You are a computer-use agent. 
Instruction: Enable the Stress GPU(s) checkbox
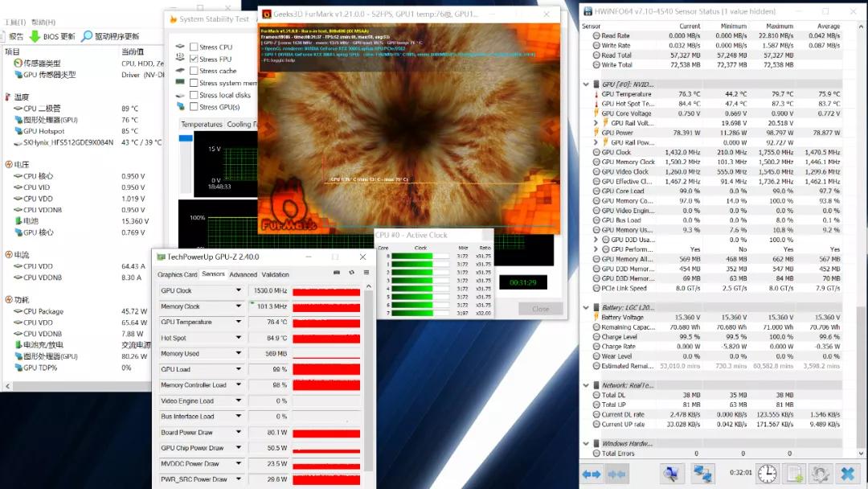coord(194,107)
